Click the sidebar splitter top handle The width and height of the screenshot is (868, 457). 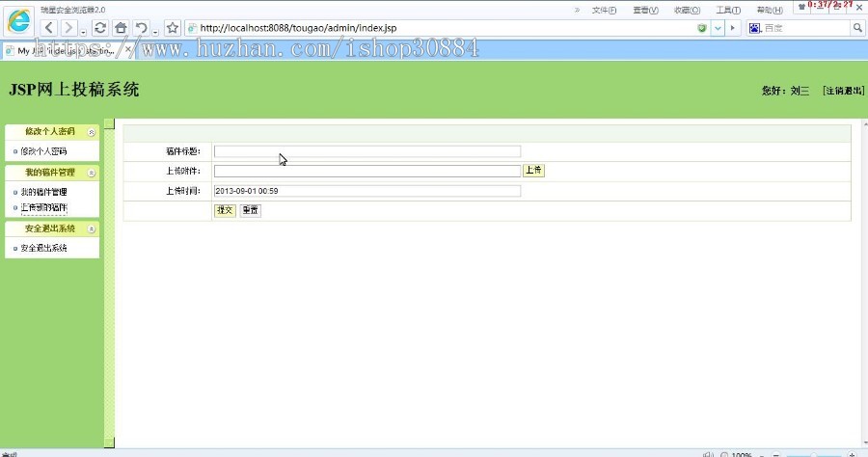click(110, 123)
